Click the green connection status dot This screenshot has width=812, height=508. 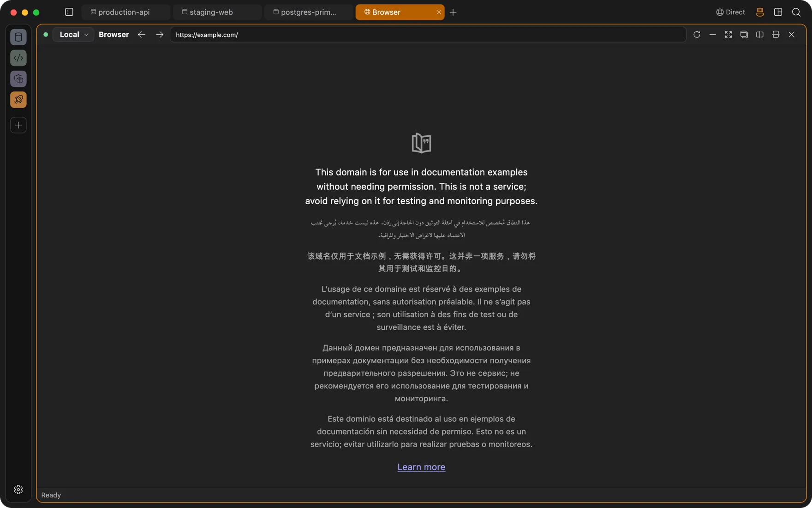(x=46, y=35)
